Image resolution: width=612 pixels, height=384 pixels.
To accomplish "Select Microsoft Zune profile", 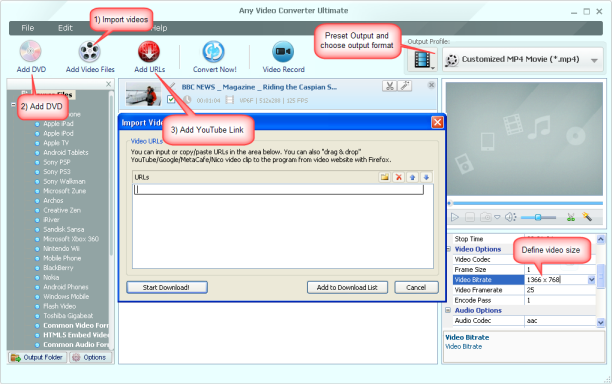I will point(64,191).
